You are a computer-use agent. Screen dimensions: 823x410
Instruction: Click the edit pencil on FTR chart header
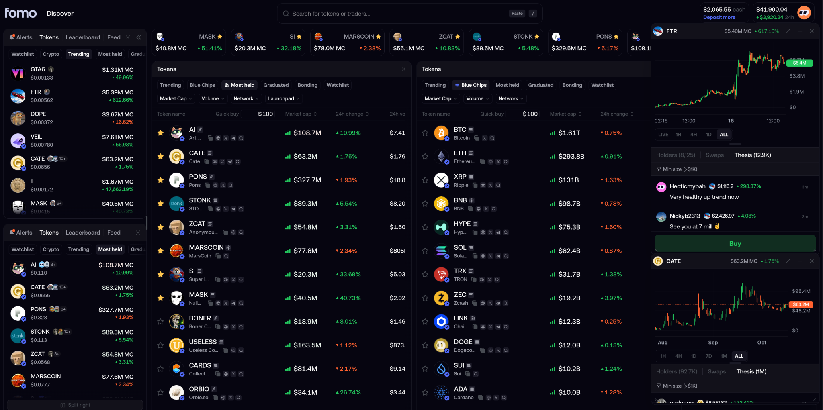coord(788,31)
